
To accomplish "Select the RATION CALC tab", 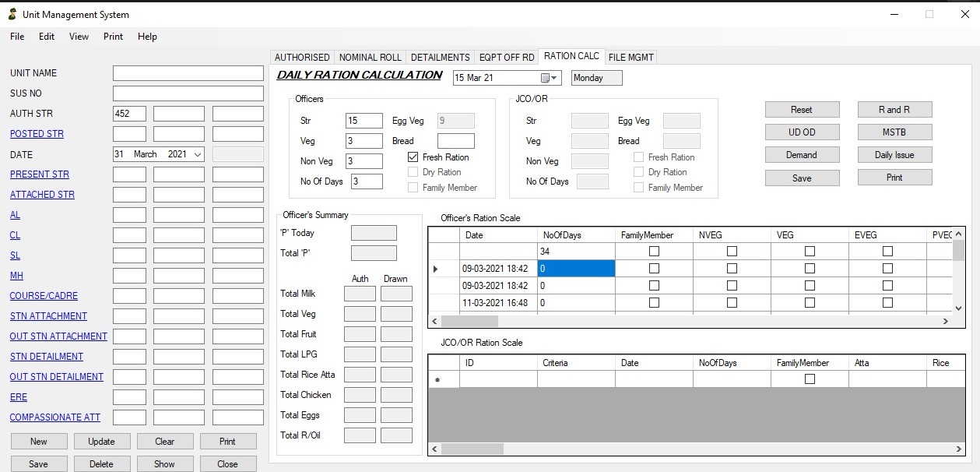I will click(571, 56).
